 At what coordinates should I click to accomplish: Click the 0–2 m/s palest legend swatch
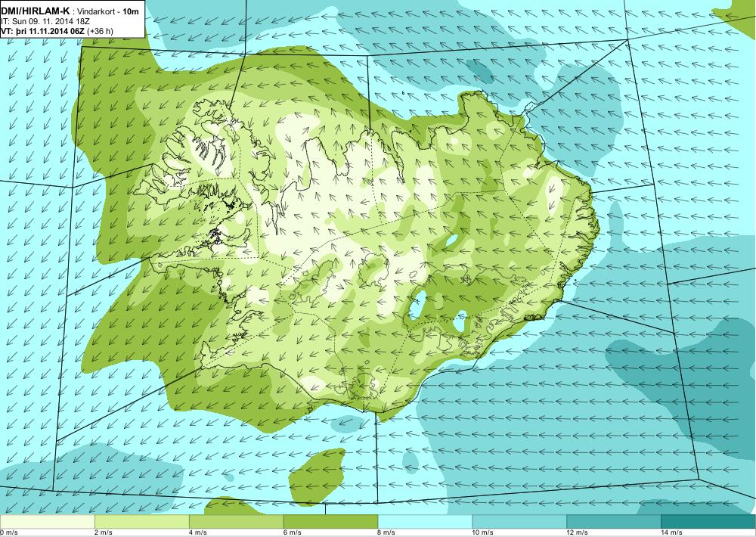pos(47,522)
